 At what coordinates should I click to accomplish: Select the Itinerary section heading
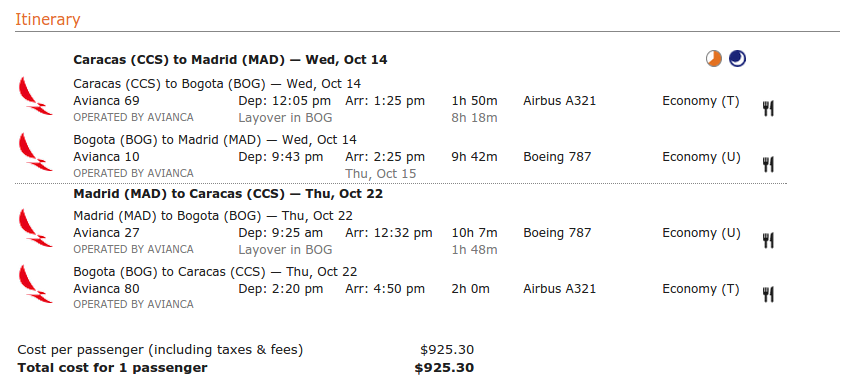[48, 20]
